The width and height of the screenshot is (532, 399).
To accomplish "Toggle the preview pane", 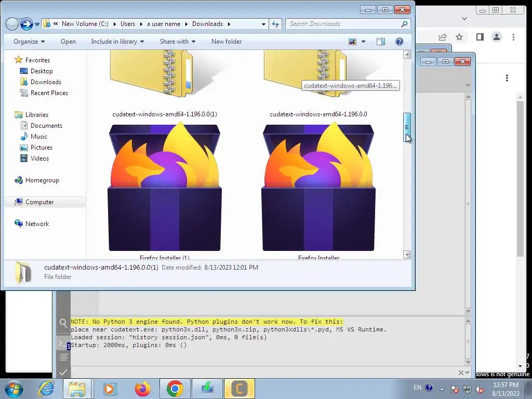I will tap(381, 42).
